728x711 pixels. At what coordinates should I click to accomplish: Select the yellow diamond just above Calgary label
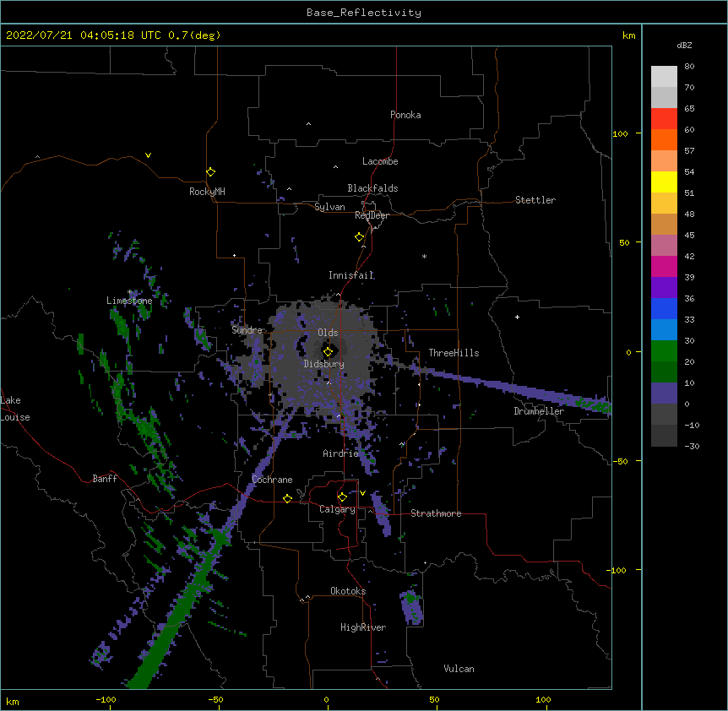[342, 497]
